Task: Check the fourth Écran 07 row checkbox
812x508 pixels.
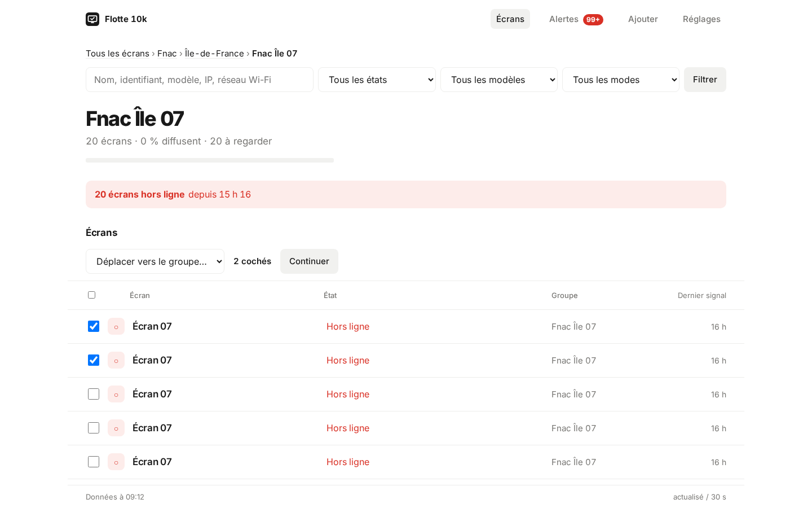Action: point(94,428)
